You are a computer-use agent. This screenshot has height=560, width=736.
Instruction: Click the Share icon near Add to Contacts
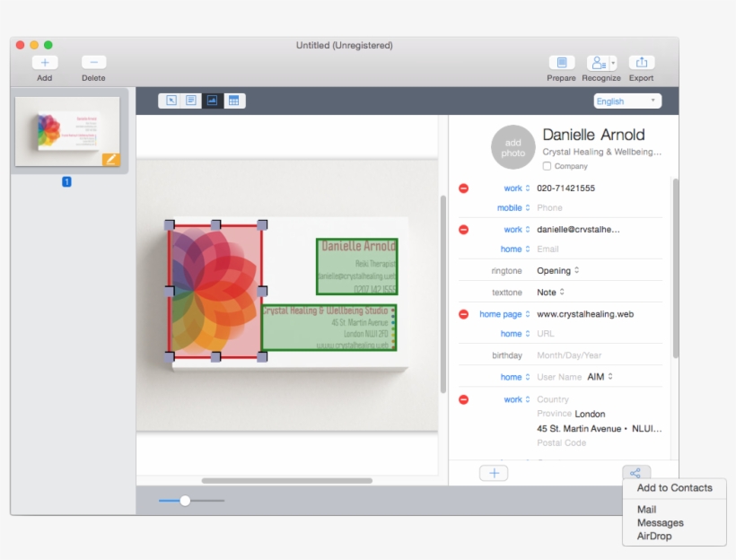tap(636, 472)
